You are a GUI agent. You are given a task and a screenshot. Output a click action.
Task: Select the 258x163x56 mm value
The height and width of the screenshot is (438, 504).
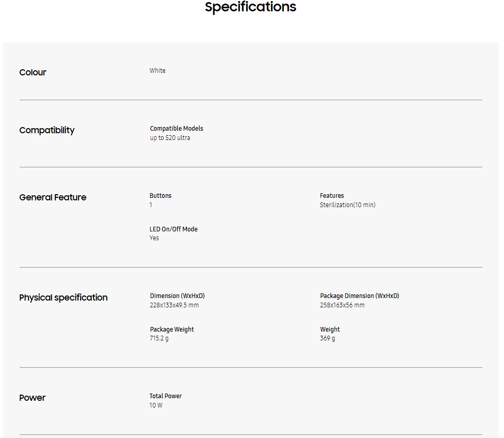coord(342,305)
